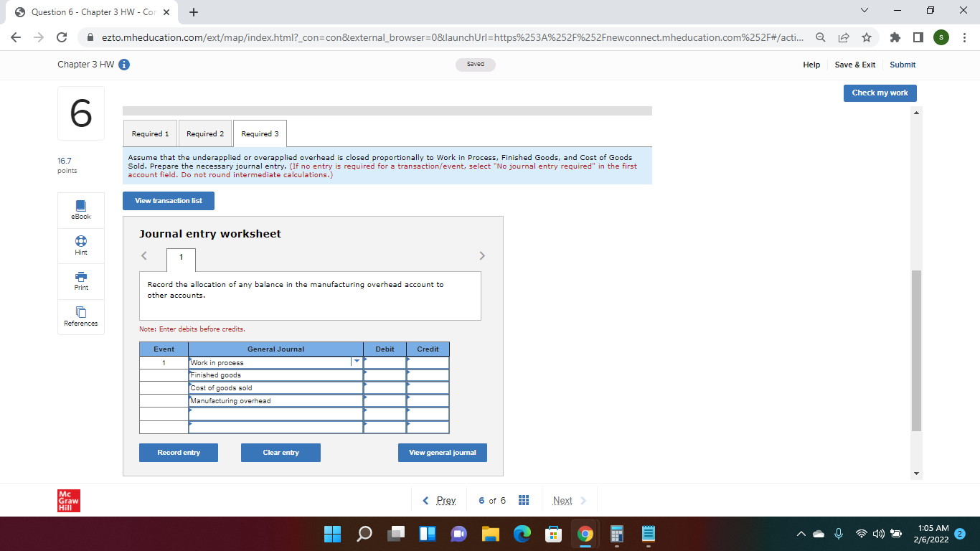980x551 pixels.
Task: Open Windows Start menu
Action: 332,534
